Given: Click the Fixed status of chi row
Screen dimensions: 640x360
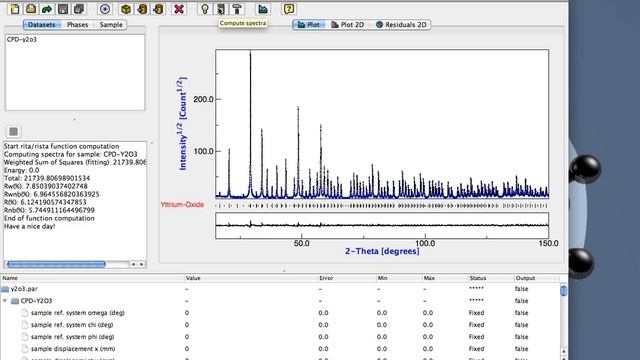Looking at the screenshot, I should click(476, 325).
